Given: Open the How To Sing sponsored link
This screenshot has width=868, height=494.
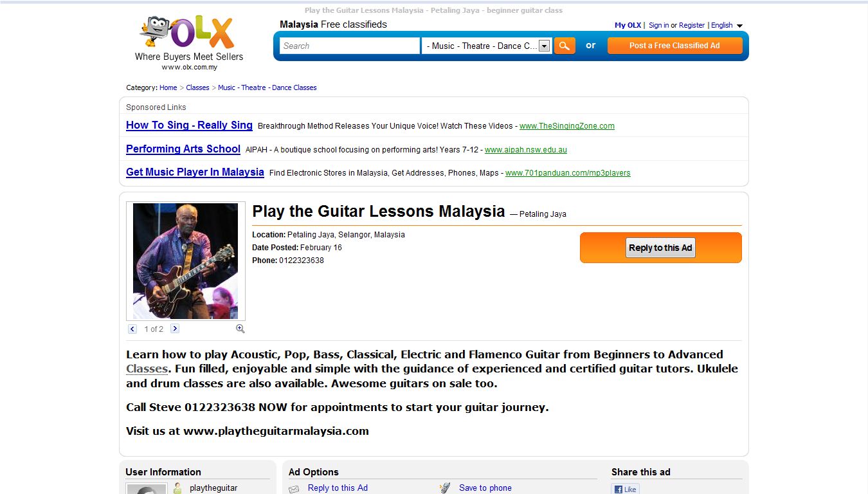Looking at the screenshot, I should point(189,125).
